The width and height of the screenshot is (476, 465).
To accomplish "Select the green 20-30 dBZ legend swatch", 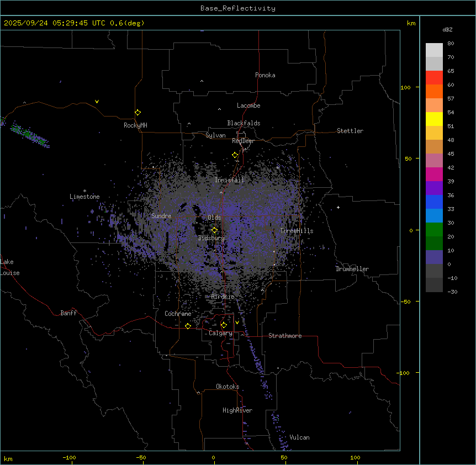I will 434,229.
